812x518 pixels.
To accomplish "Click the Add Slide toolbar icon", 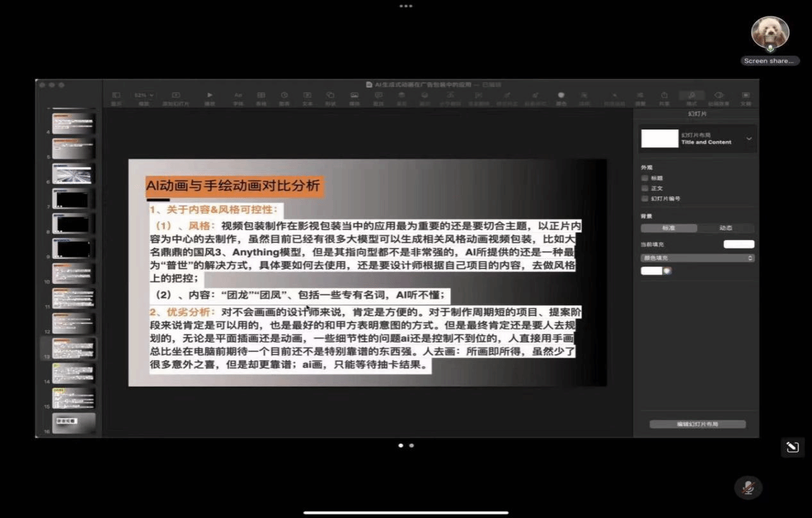I will [x=176, y=96].
